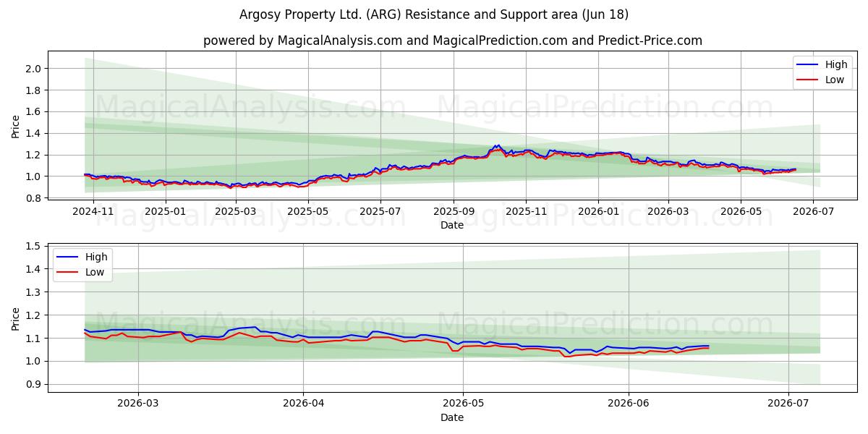The height and width of the screenshot is (434, 868).
Task: Select the 'Low' label in the upper chart legend
Action: (835, 80)
